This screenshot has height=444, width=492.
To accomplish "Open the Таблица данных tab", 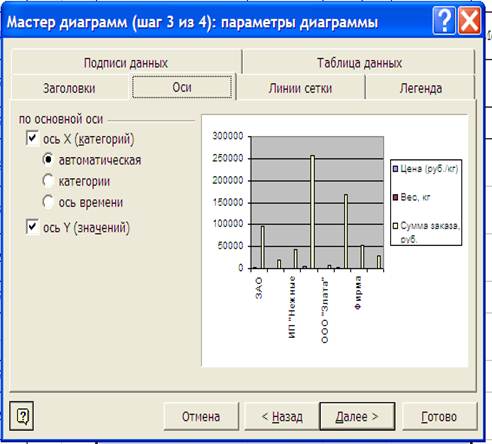I will tap(359, 62).
